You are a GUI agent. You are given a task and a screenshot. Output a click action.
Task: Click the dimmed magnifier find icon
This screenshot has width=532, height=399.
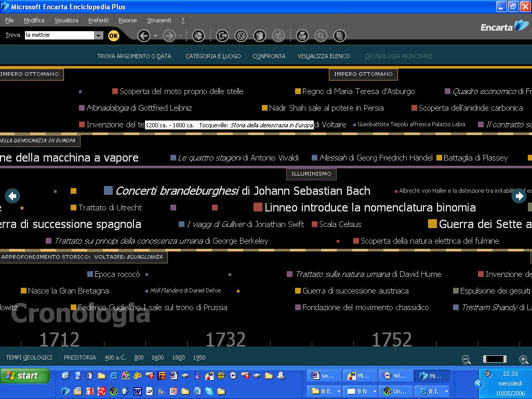tap(321, 36)
